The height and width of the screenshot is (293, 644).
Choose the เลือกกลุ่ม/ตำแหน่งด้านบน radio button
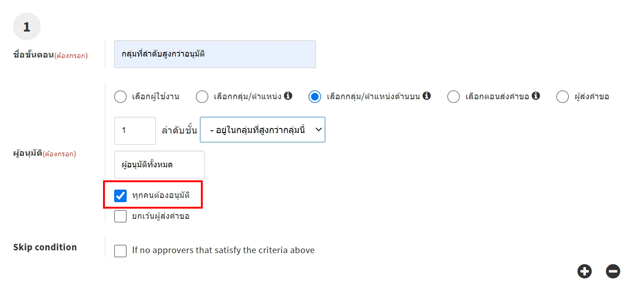pos(315,97)
